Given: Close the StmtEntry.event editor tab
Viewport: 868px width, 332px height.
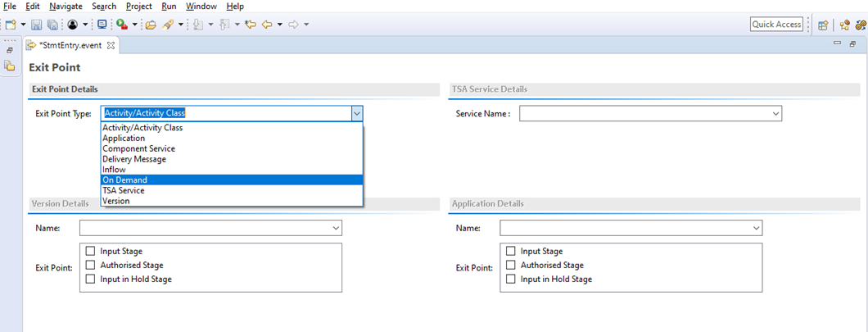Looking at the screenshot, I should (111, 45).
